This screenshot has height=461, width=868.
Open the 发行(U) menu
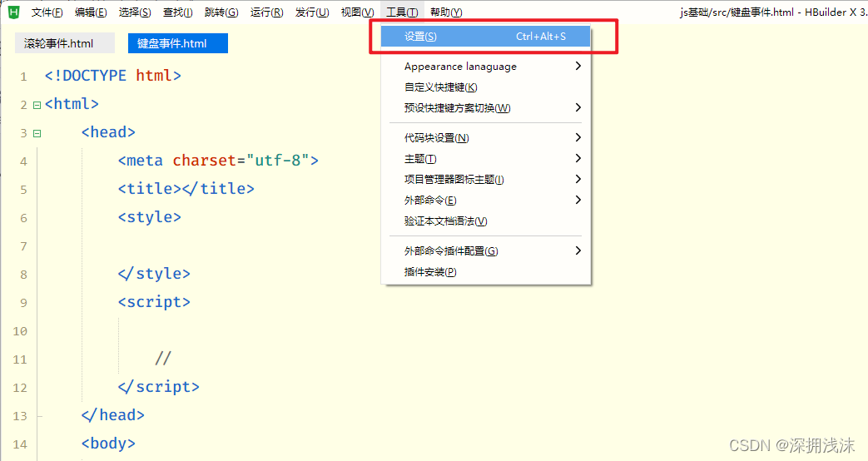tap(312, 12)
